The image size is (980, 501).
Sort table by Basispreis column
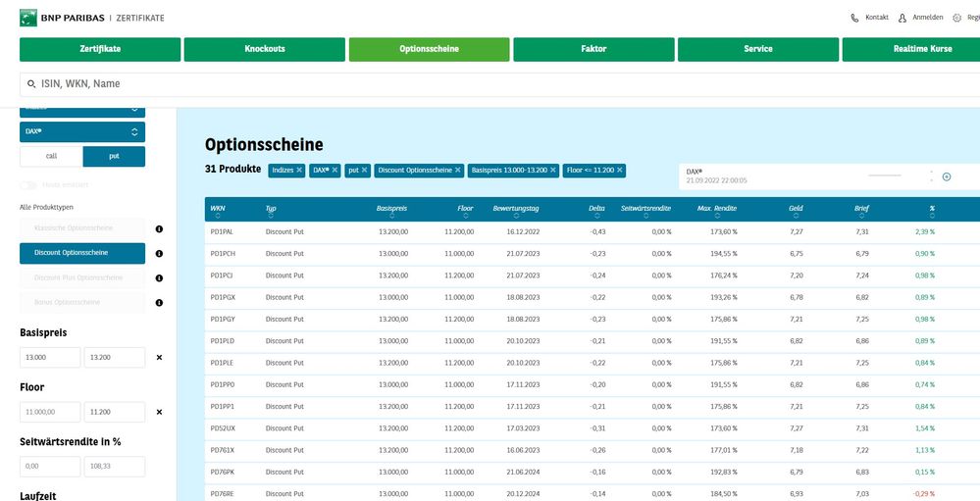point(391,216)
